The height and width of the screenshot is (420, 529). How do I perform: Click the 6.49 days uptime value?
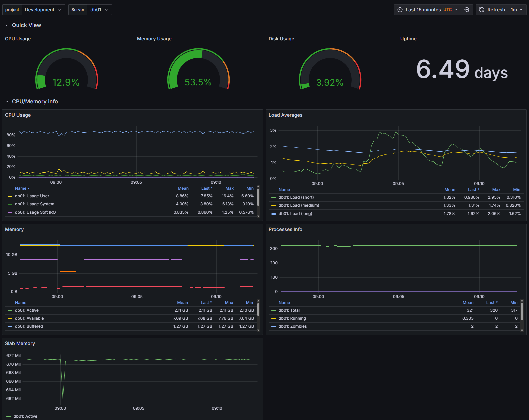(462, 69)
